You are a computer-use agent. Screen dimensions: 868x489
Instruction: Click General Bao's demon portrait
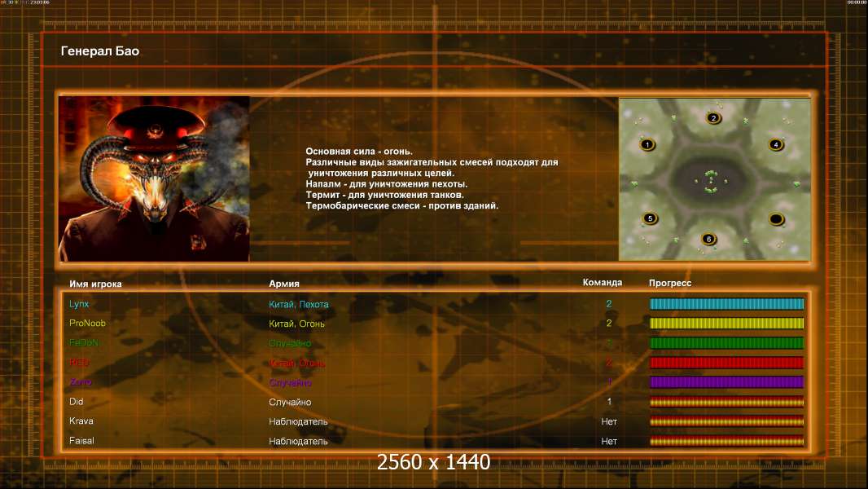155,178
